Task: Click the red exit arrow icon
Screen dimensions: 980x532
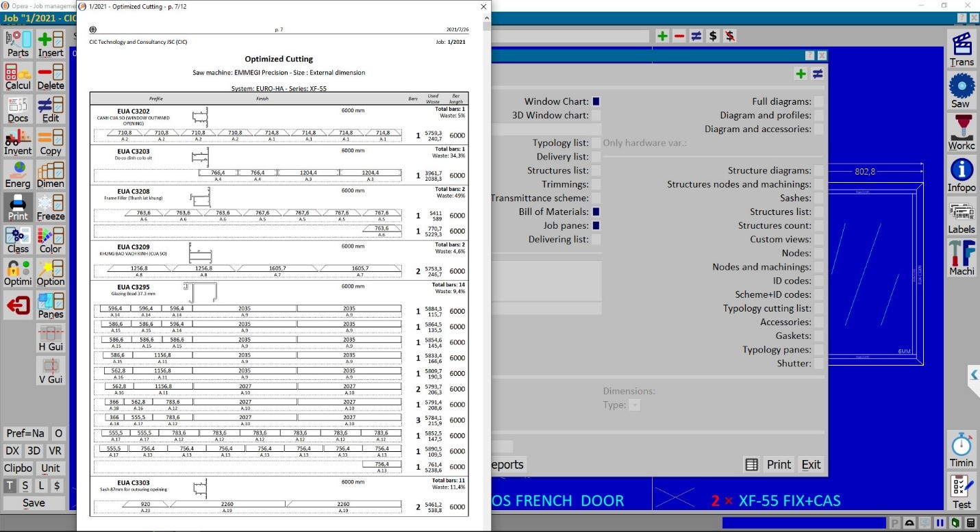Action: 18,305
